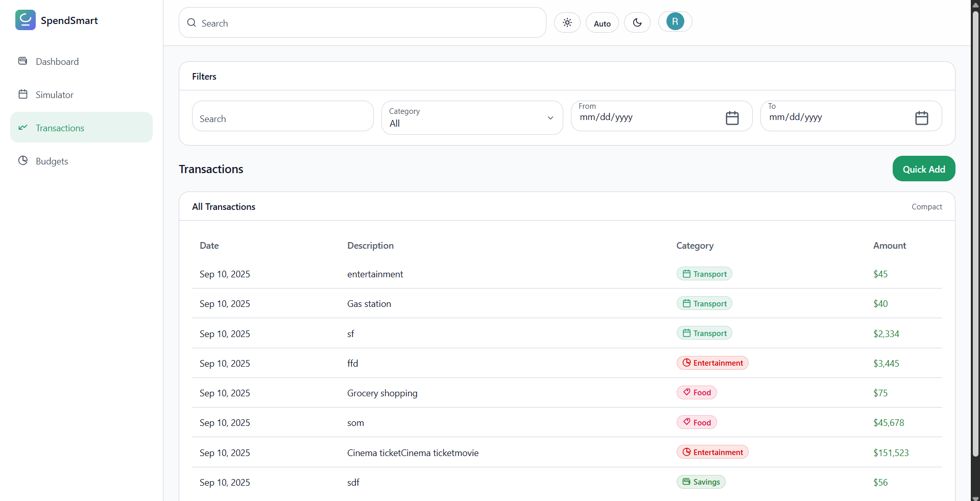Click the $45 amount value

pyautogui.click(x=880, y=274)
